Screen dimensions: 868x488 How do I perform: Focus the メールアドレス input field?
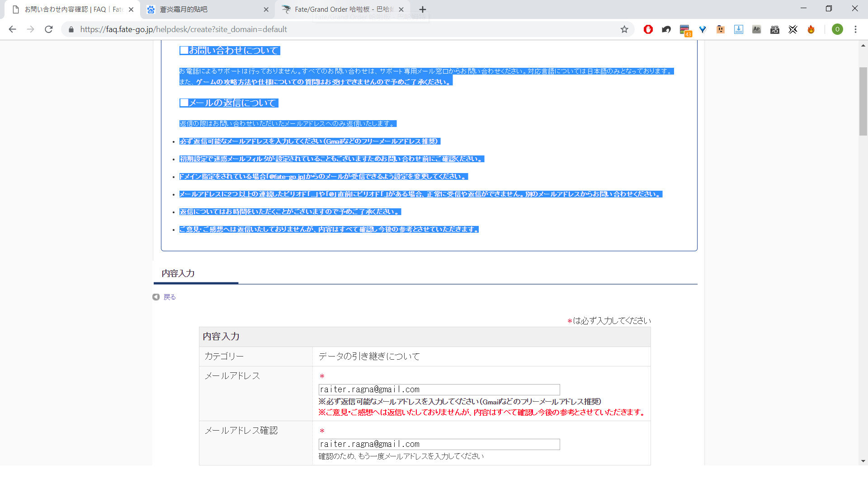pos(439,389)
